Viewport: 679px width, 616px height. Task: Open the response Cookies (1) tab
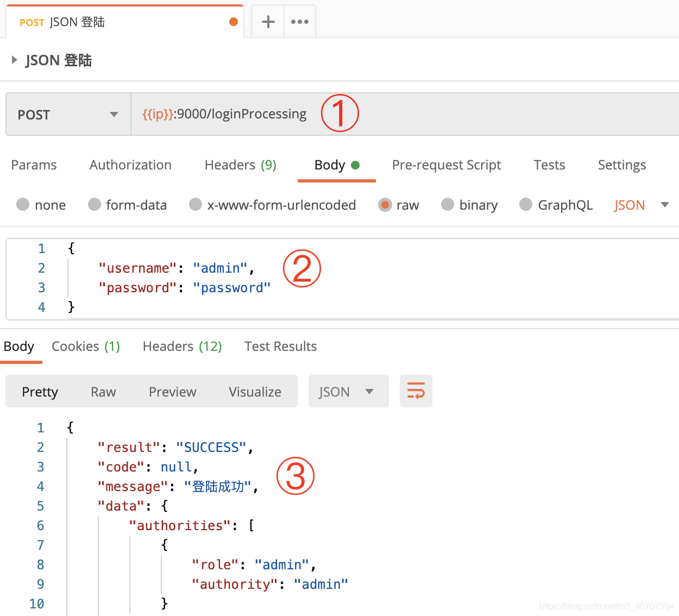86,347
